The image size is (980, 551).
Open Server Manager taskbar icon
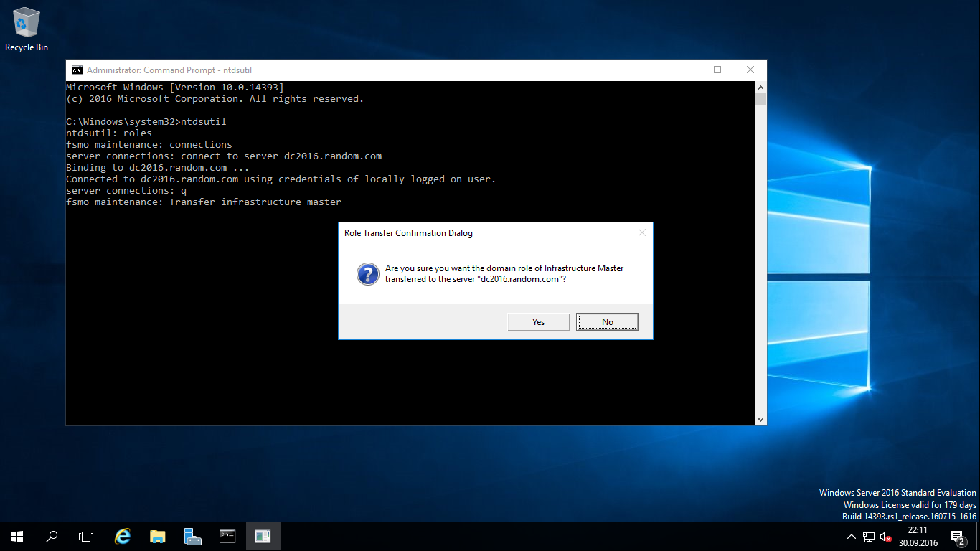[192, 537]
